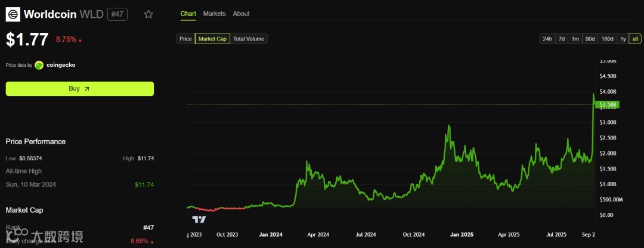Viewport: 644px width, 248px height.
Task: Click the Price Performance heading
Action: [36, 142]
